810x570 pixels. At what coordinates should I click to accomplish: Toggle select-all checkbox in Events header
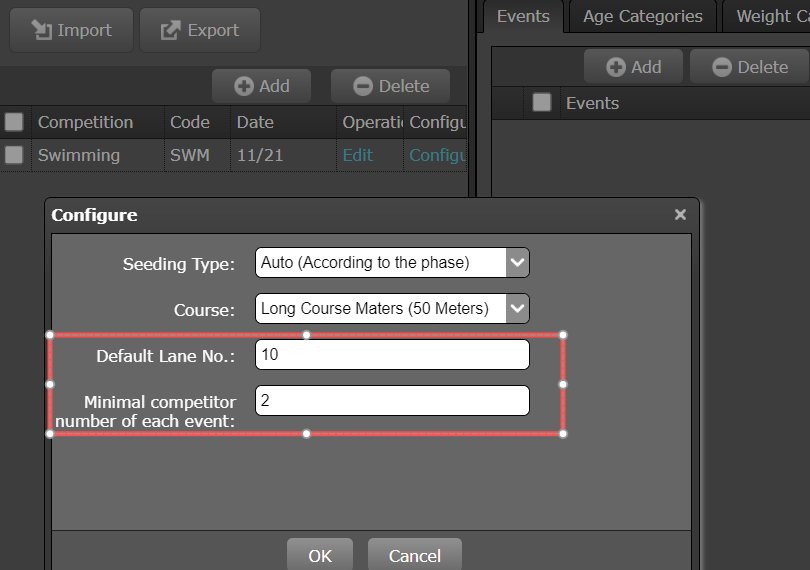coord(542,102)
